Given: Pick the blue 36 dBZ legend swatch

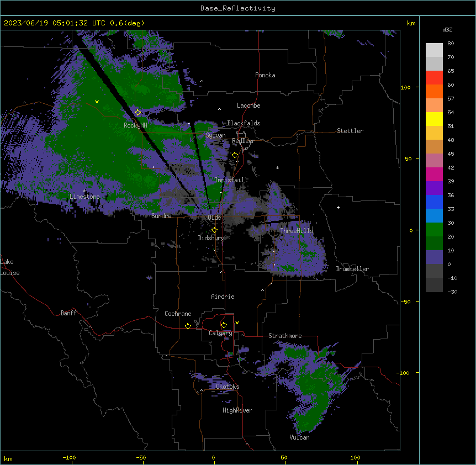Looking at the screenshot, I should (x=434, y=202).
